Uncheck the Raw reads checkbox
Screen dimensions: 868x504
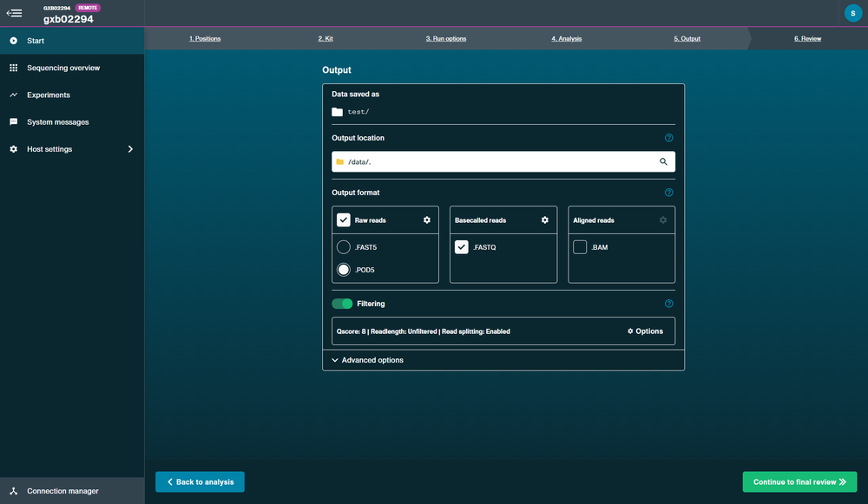coord(343,220)
